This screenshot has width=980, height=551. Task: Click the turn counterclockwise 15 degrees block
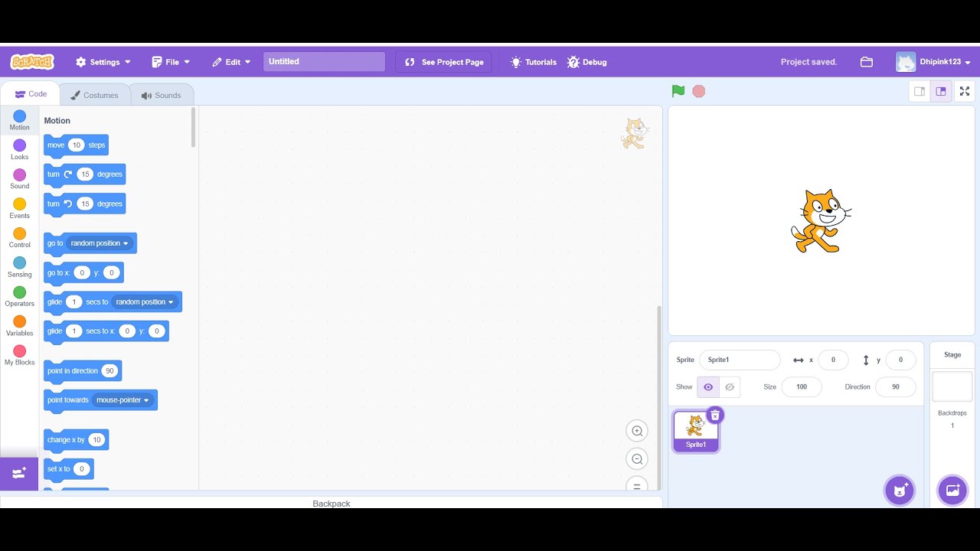[x=84, y=204]
